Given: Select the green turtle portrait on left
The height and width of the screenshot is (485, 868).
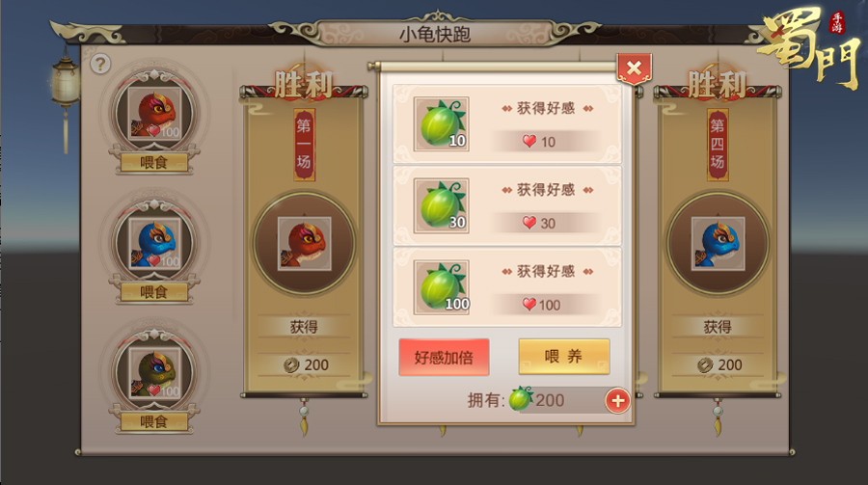Looking at the screenshot, I should tap(155, 372).
